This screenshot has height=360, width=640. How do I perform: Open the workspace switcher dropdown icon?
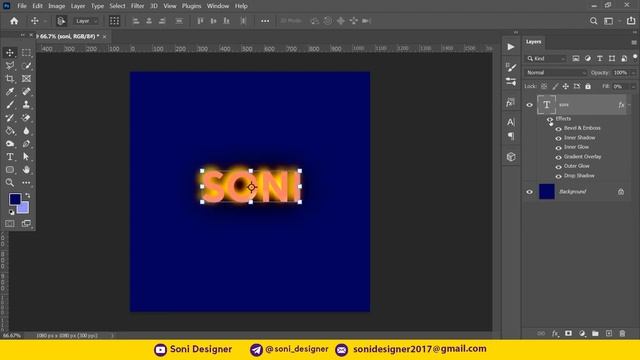pyautogui.click(x=608, y=21)
